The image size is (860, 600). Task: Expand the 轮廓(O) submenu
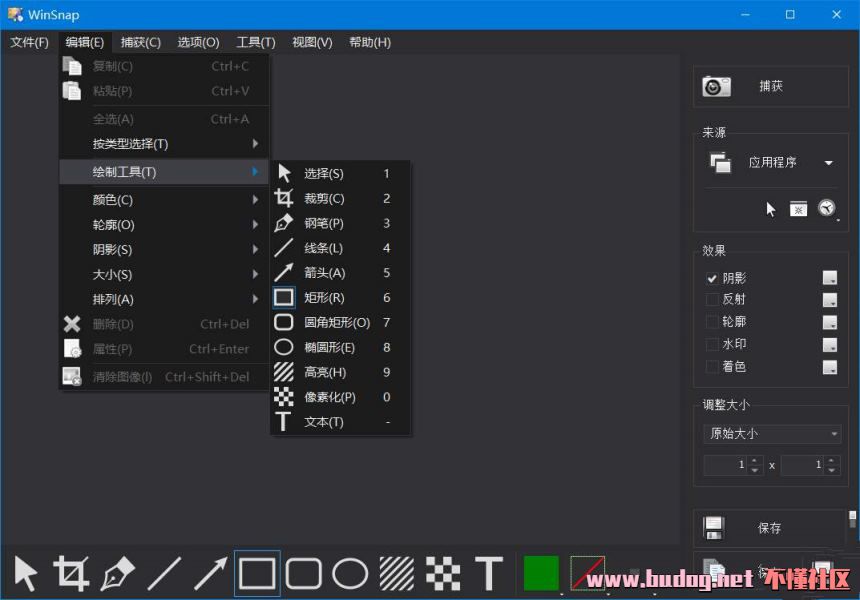[x=164, y=225]
